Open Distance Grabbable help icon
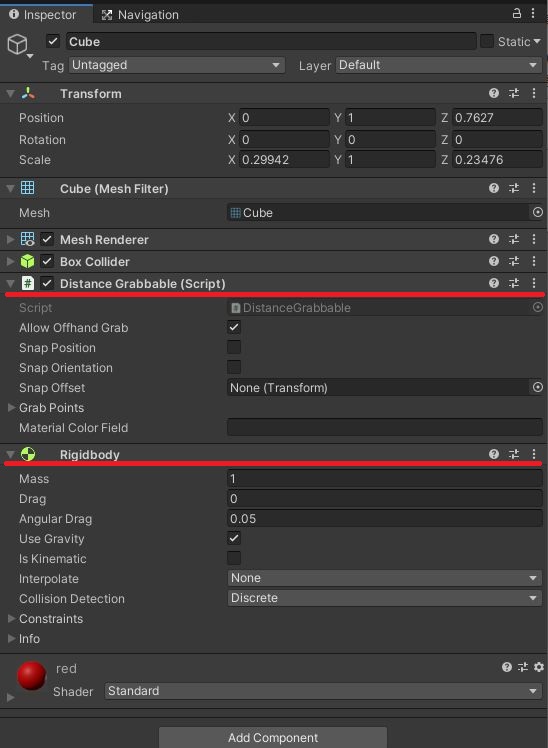Viewport: 548px width, 748px height. [494, 283]
